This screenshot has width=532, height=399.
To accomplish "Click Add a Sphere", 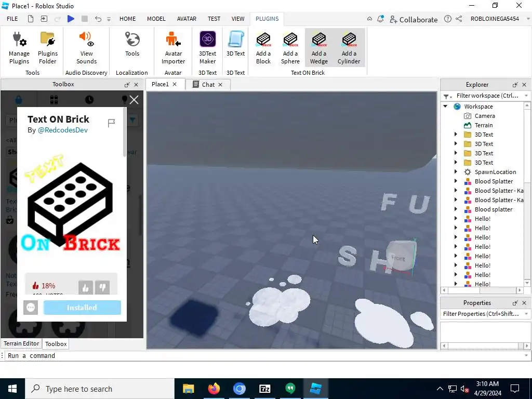I will (290, 48).
